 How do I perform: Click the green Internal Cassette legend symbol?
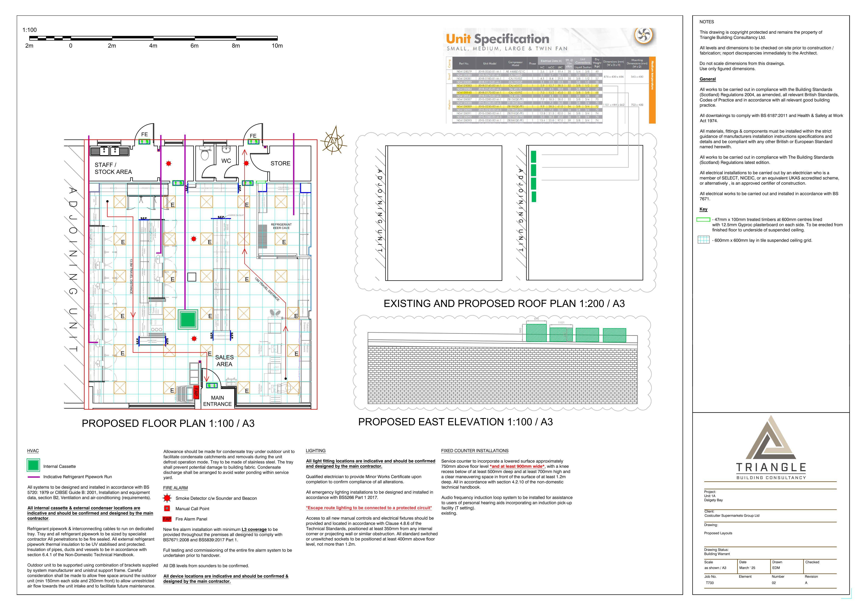click(x=33, y=465)
